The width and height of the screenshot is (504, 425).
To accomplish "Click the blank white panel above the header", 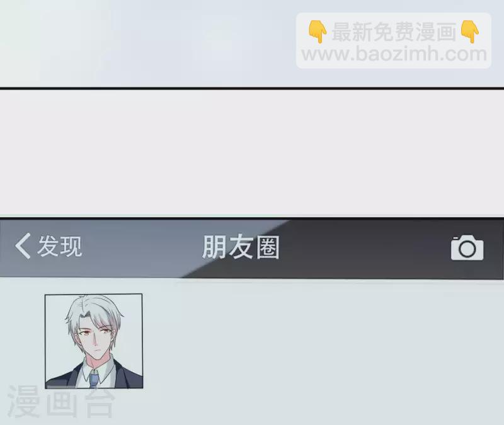I will tap(252, 152).
